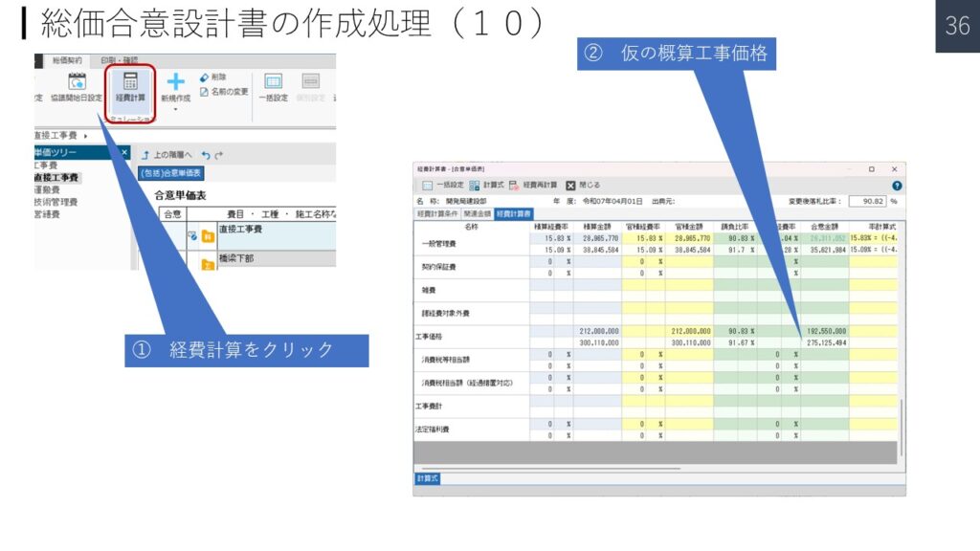Click the undo arrow beside 上の階層へ

click(x=205, y=155)
